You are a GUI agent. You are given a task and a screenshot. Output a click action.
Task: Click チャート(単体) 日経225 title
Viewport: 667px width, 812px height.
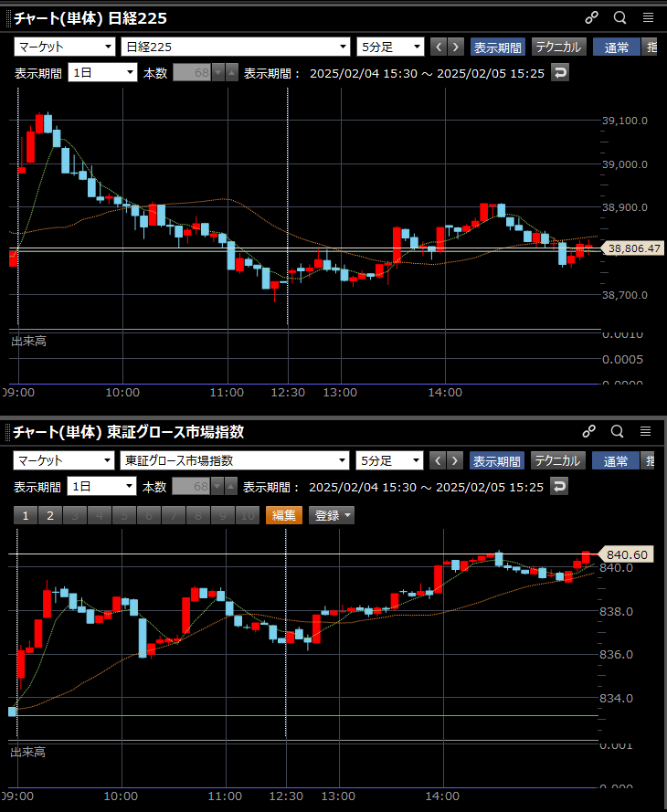point(90,18)
